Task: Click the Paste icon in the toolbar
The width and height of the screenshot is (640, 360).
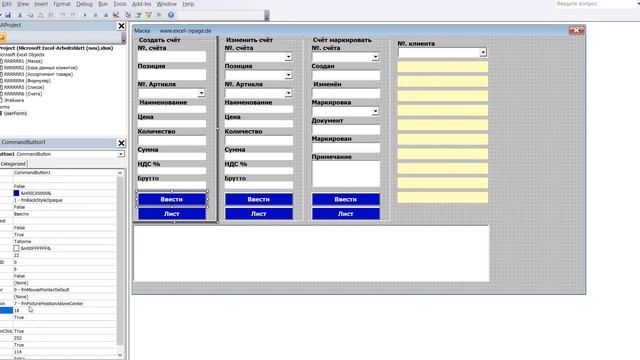Action: [40, 15]
